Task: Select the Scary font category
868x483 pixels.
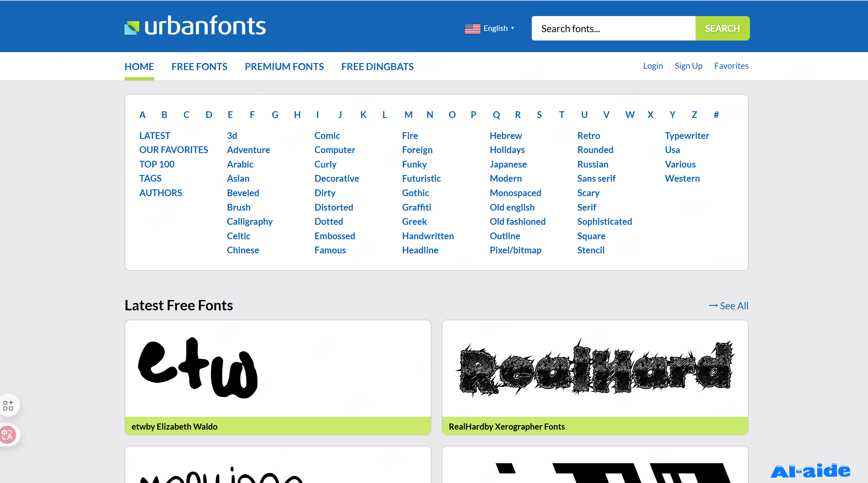Action: (588, 193)
